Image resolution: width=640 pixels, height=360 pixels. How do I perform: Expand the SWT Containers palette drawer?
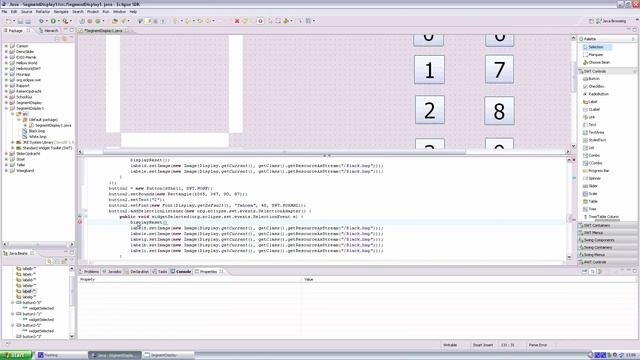[607, 225]
